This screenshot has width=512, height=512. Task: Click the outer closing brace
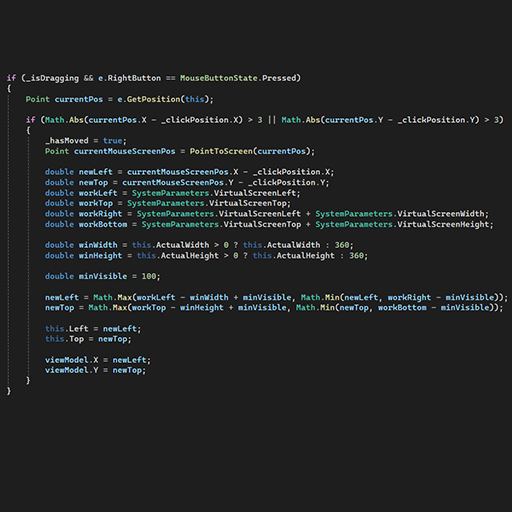(9, 391)
